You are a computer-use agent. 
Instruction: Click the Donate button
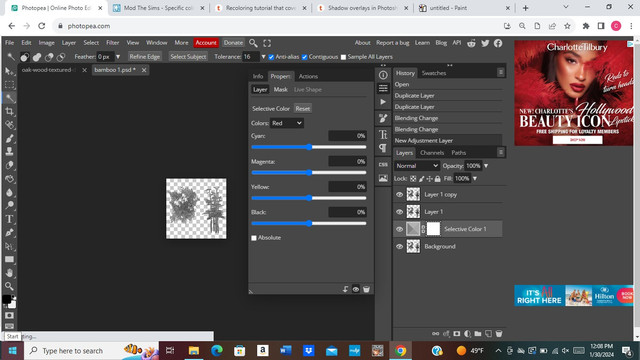point(233,43)
